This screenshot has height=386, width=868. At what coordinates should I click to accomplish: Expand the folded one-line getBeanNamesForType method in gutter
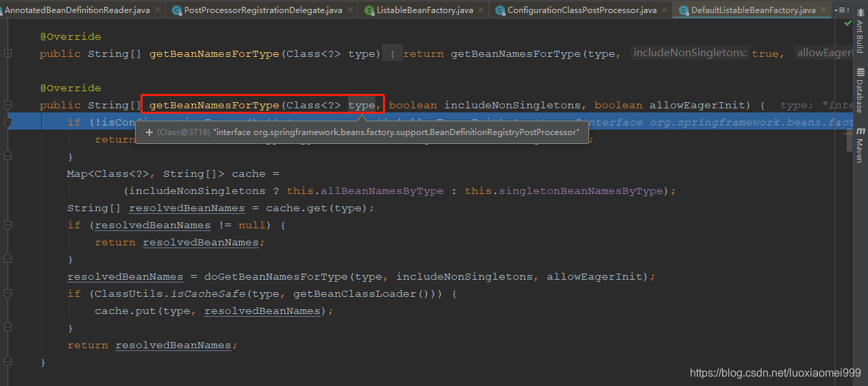click(x=8, y=53)
